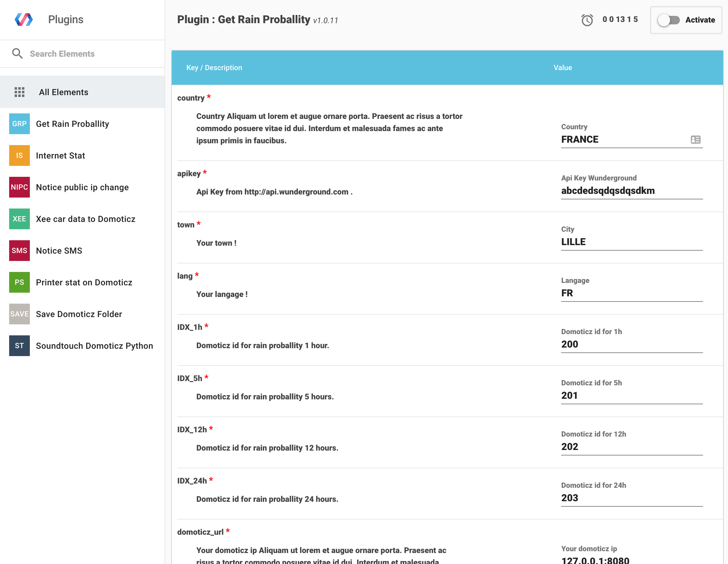Click the orange IS plugin badge
The height and width of the screenshot is (564, 728).
pyautogui.click(x=19, y=155)
